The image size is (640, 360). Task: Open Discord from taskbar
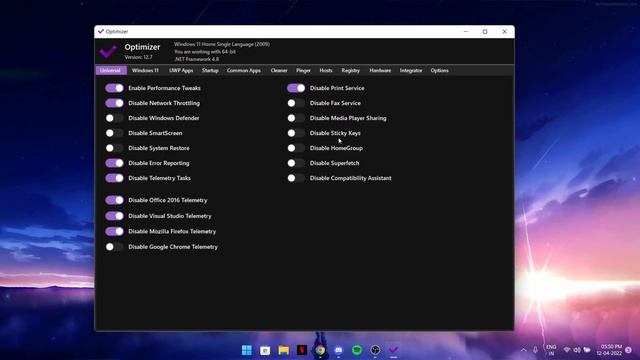338,350
